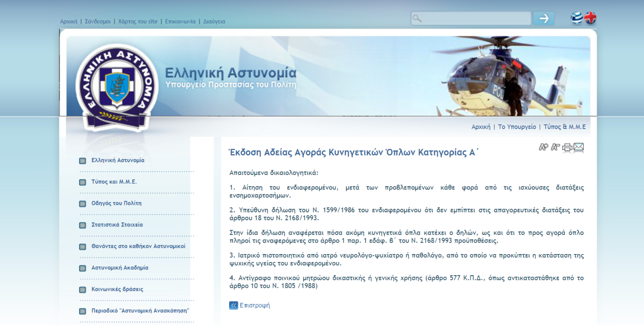
Task: Click the bullet icon next to Τύπος και Μ.Μ.Ε.
Action: coord(82,182)
